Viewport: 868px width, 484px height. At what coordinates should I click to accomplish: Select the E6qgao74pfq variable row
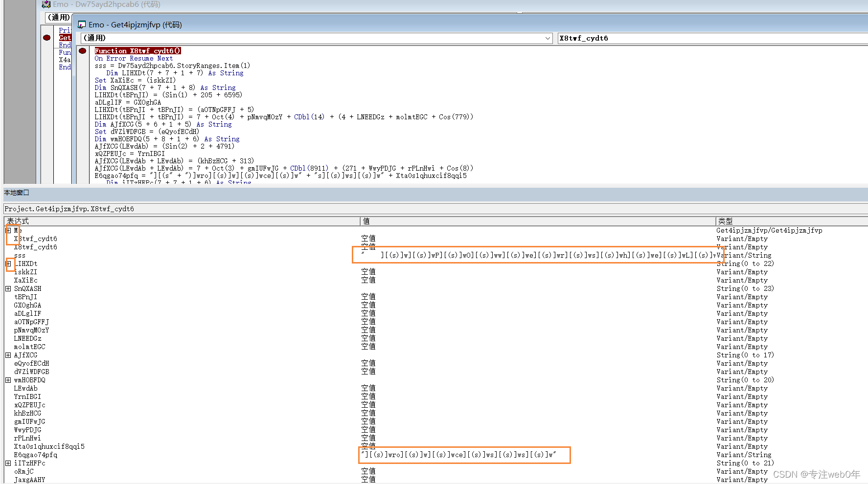(436, 455)
